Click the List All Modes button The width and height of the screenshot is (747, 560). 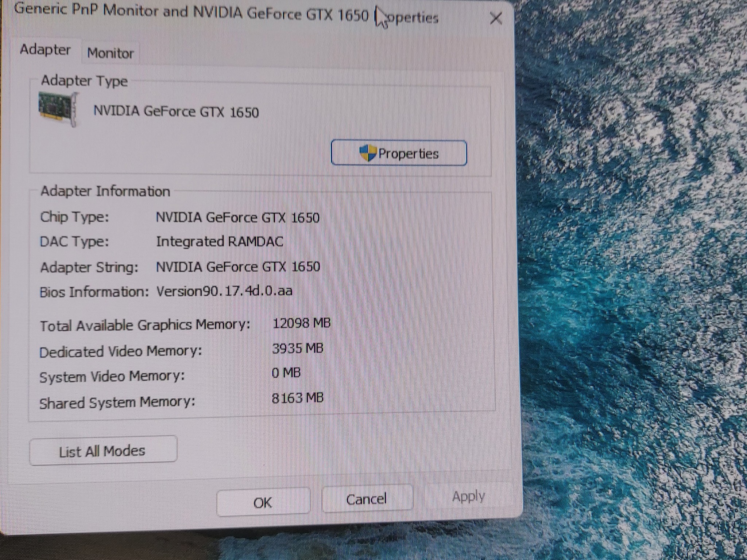[103, 451]
